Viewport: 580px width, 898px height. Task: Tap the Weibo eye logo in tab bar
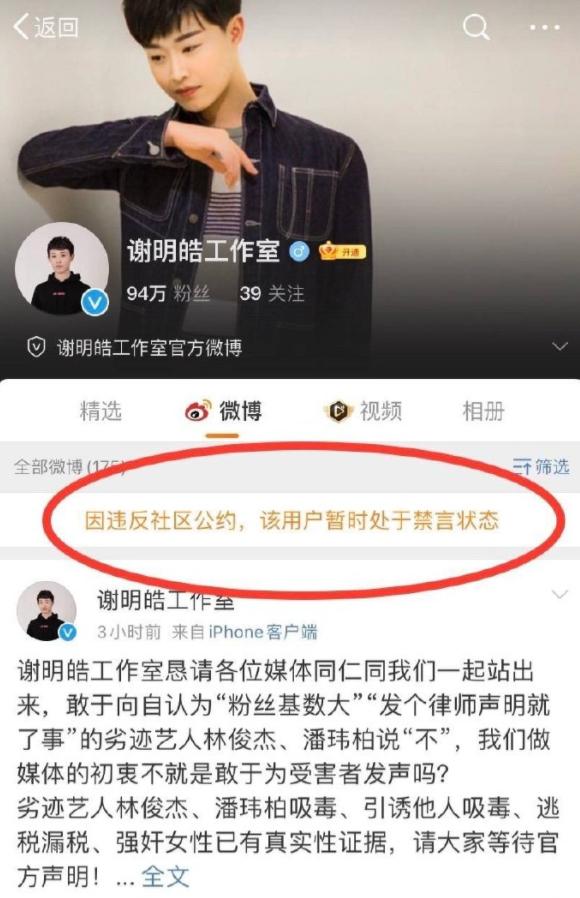[x=199, y=411]
